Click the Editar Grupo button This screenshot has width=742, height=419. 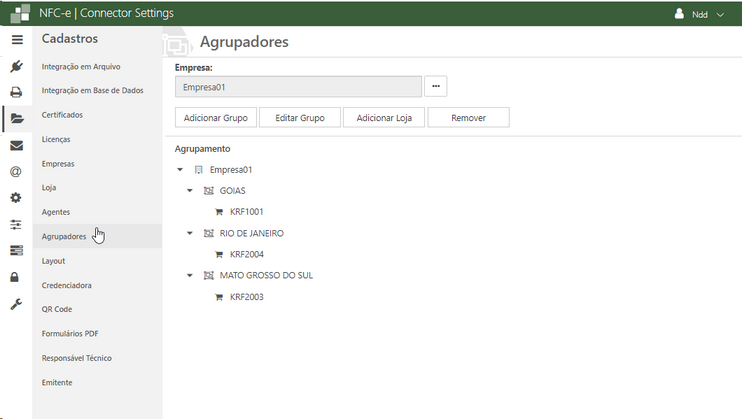300,117
